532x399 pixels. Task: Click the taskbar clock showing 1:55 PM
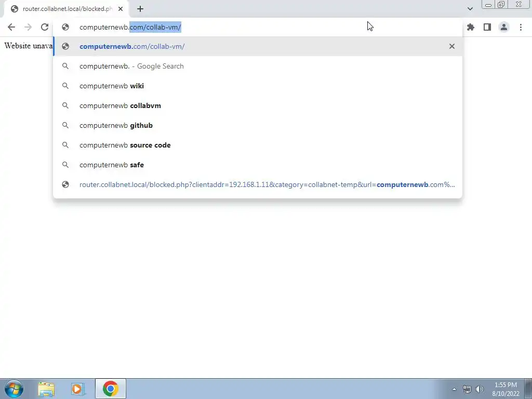(506, 389)
